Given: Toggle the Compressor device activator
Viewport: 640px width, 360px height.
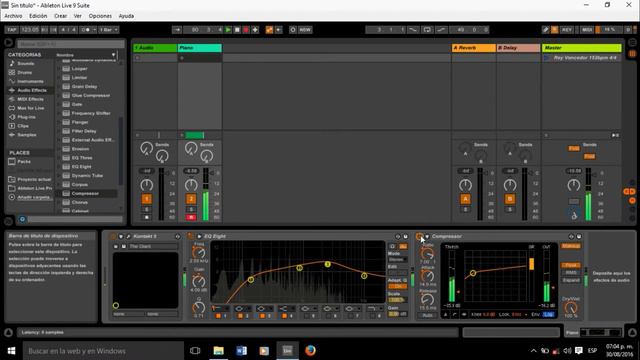Looking at the screenshot, I should pos(419,236).
